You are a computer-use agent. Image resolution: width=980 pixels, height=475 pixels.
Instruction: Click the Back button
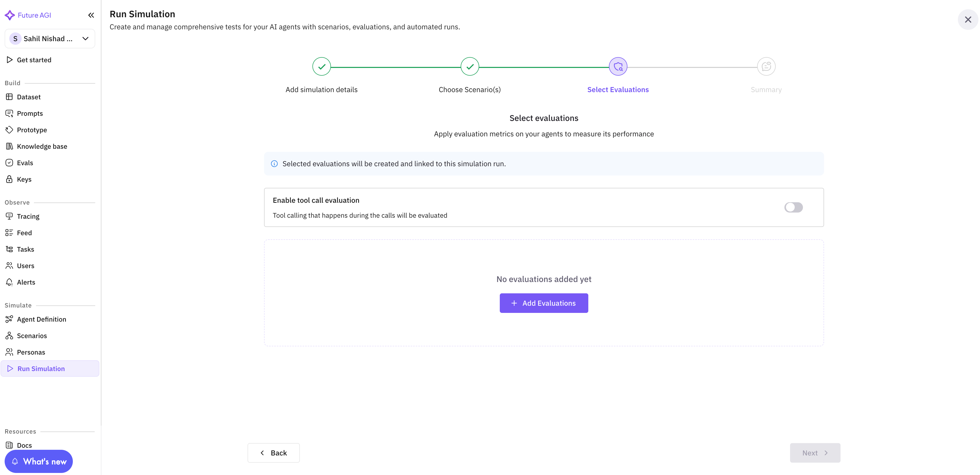tap(273, 453)
